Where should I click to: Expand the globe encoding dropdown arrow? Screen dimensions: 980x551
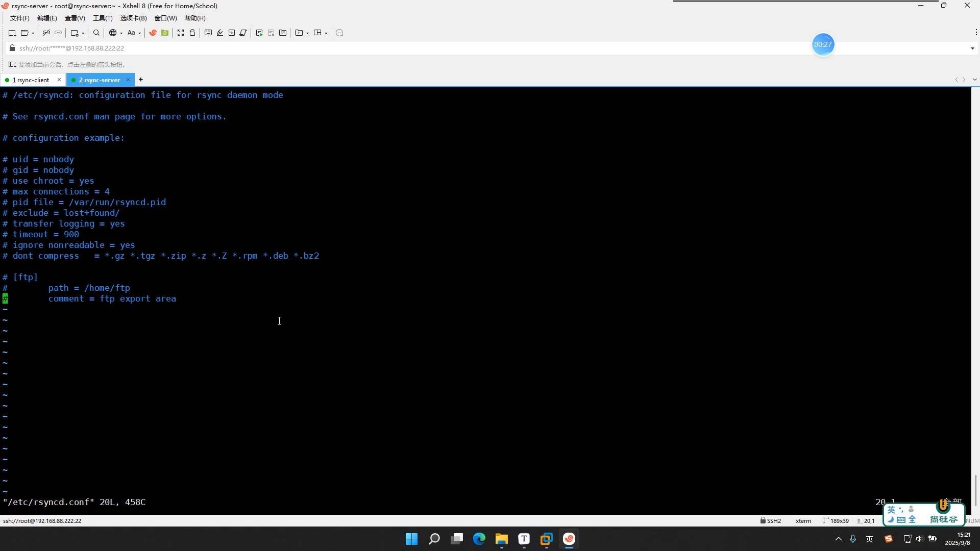121,34
